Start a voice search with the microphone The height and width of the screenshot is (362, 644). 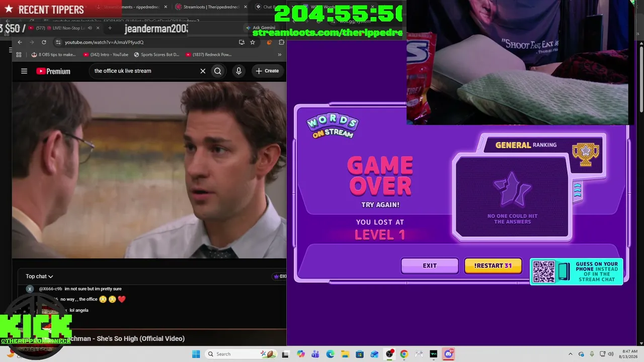point(239,71)
